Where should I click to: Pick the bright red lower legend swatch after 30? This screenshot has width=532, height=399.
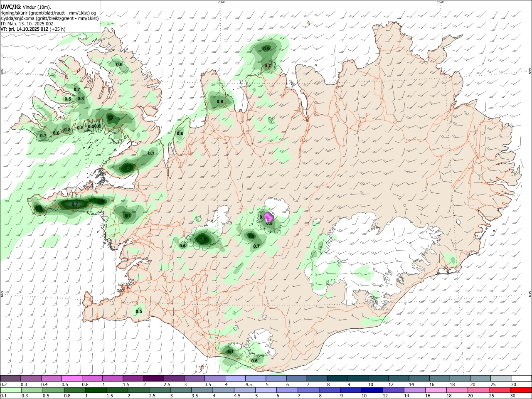click(x=521, y=390)
